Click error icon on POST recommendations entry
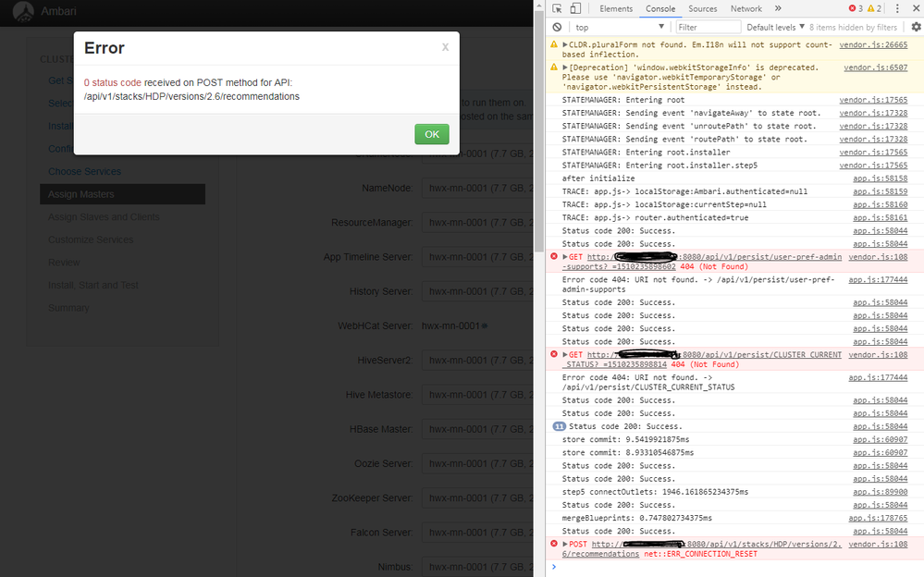 (554, 544)
